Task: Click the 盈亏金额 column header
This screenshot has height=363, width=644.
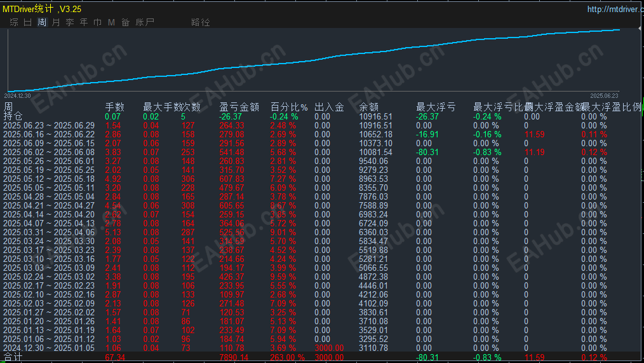Action: (x=239, y=107)
